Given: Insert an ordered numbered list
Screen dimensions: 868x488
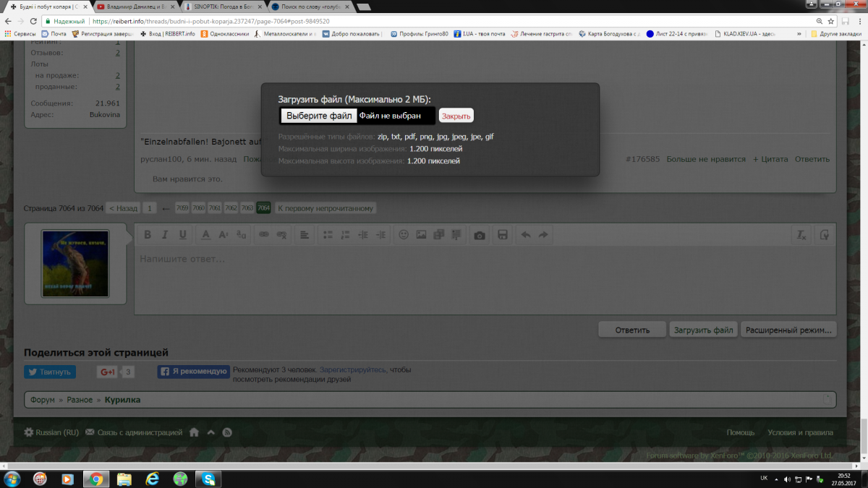Looking at the screenshot, I should [345, 235].
